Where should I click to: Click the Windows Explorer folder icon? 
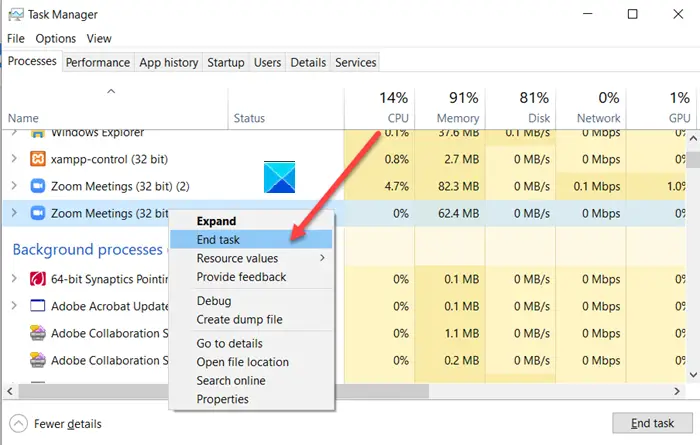pyautogui.click(x=38, y=133)
